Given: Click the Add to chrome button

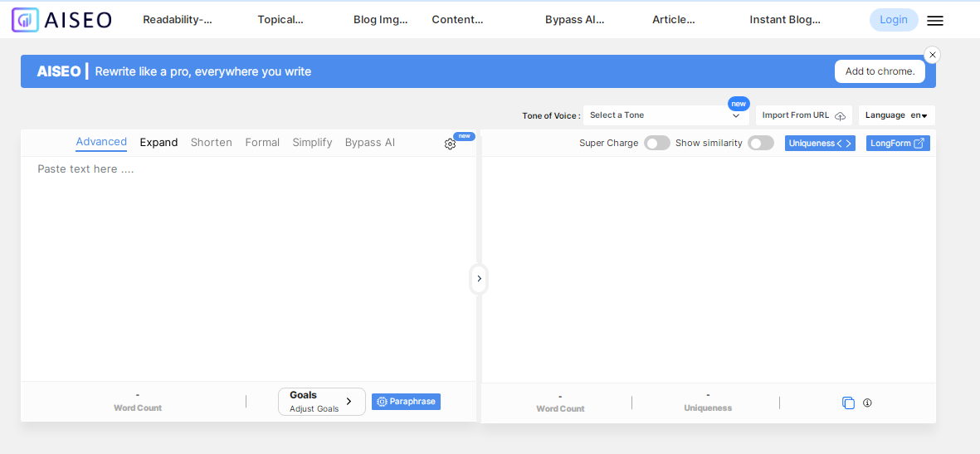Looking at the screenshot, I should tap(880, 71).
